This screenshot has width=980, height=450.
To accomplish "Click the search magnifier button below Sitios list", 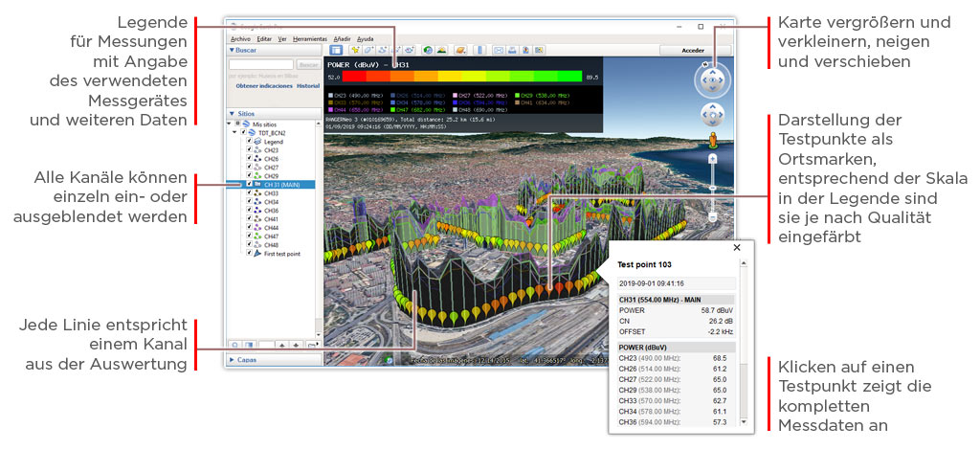I will [235, 345].
